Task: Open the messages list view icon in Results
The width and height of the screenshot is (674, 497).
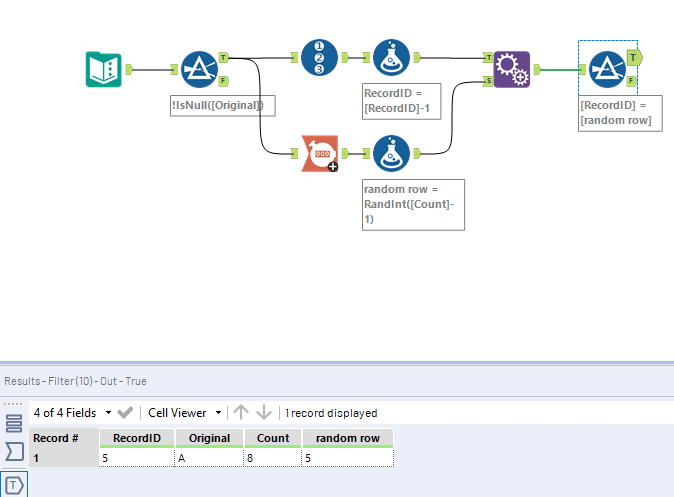Action: coord(14,423)
